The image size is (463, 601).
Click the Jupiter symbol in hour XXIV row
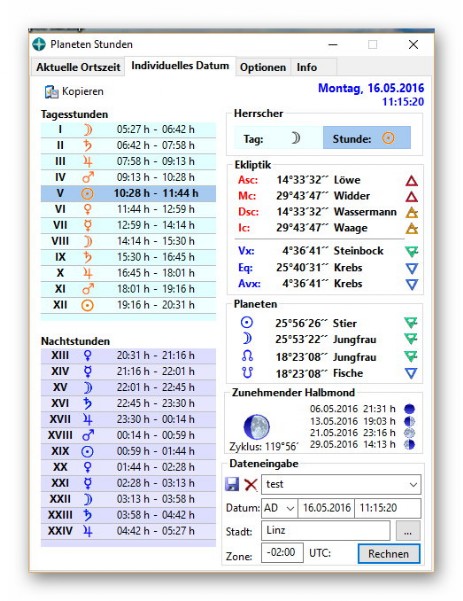pyautogui.click(x=87, y=531)
